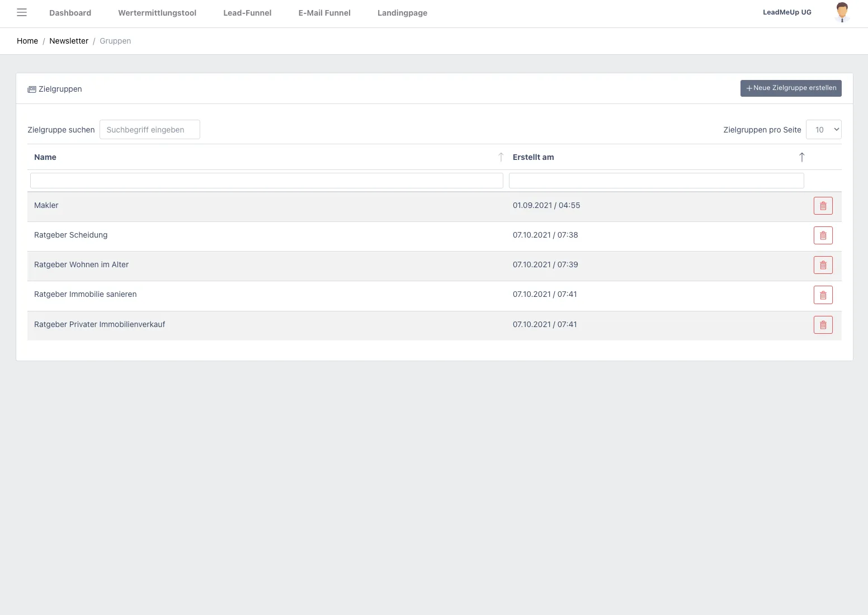
Task: Go to Wertermittlungstool in navigation
Action: pos(157,13)
